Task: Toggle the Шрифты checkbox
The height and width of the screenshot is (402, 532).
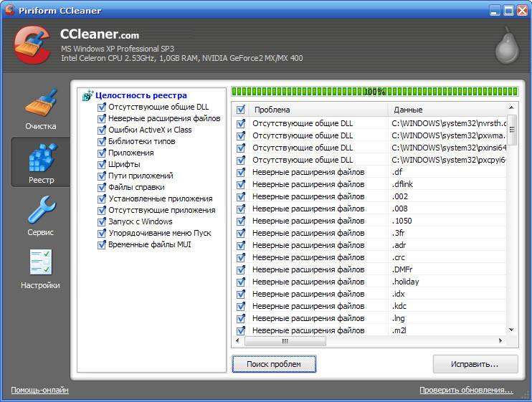Action: click(102, 164)
